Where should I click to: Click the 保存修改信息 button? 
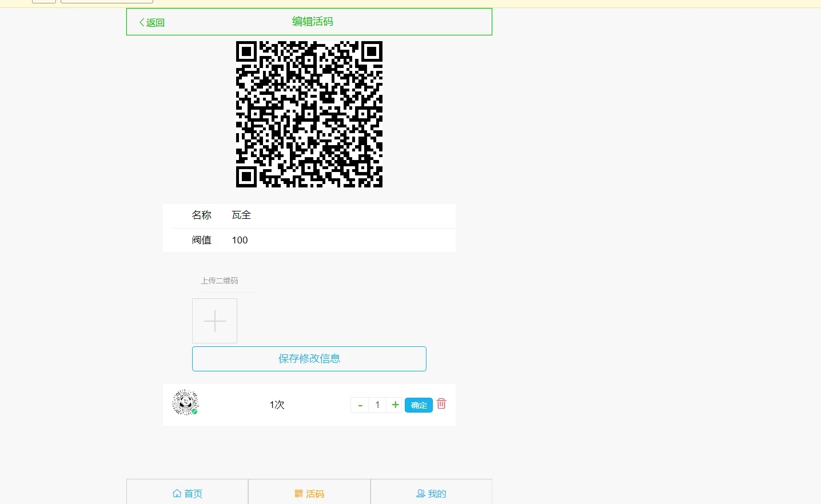click(309, 359)
